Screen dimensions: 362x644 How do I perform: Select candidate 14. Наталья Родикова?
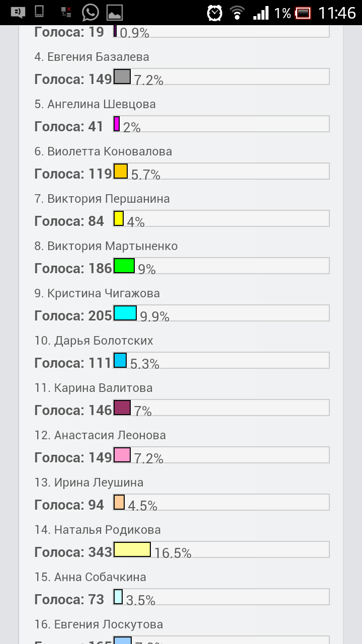coord(98,530)
